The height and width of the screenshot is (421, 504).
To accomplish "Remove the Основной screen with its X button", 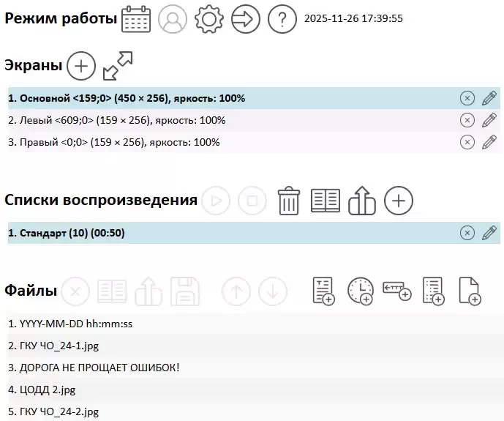I will click(x=467, y=98).
